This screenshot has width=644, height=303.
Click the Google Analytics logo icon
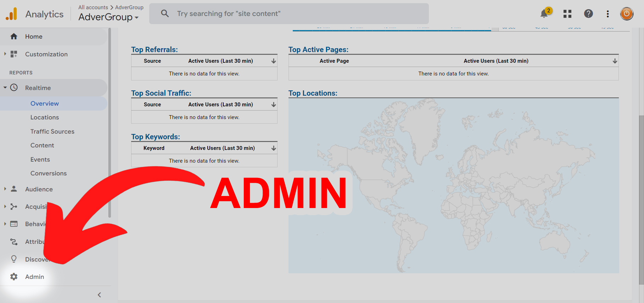coord(11,14)
